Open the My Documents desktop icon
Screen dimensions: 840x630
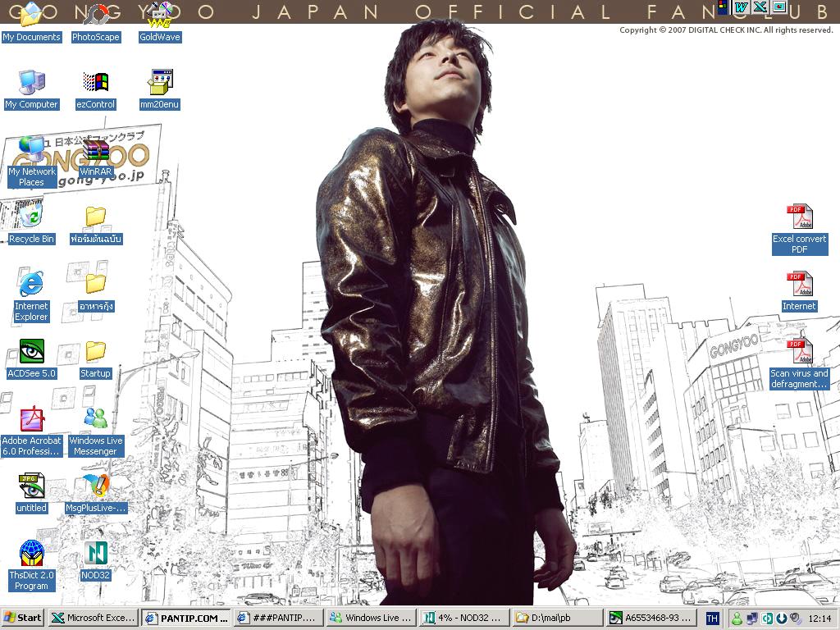[31, 24]
